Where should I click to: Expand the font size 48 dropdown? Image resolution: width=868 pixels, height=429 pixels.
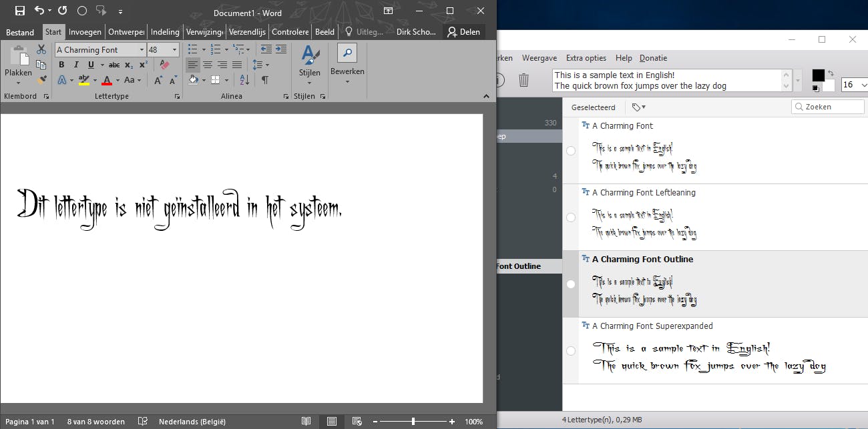pos(175,50)
